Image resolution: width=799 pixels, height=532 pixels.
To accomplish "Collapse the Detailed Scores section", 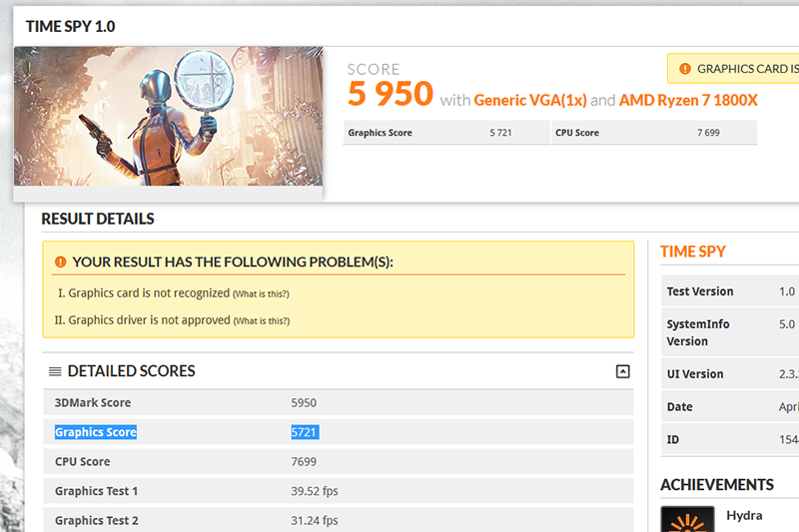I will pos(622,371).
